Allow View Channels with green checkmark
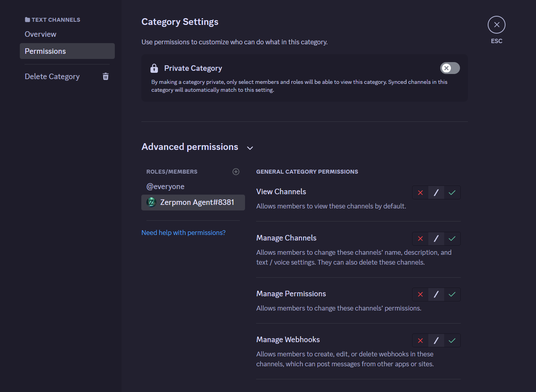This screenshot has height=392, width=536. click(452, 193)
